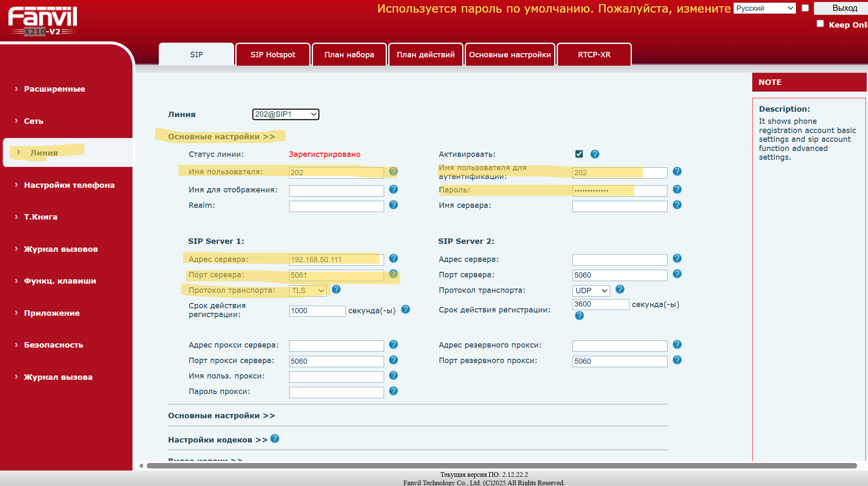This screenshot has width=868, height=486.
Task: Open the План набора tab
Action: (349, 55)
